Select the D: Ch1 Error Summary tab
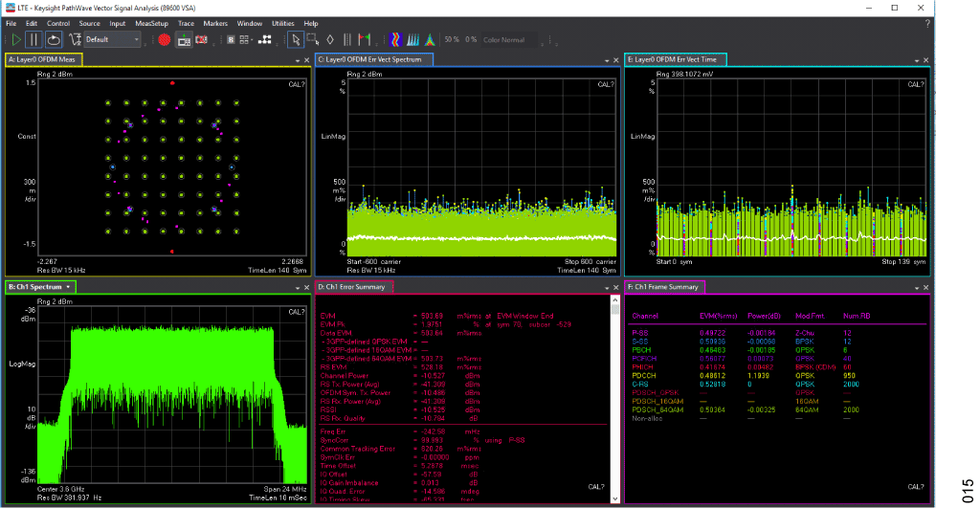 coord(354,287)
